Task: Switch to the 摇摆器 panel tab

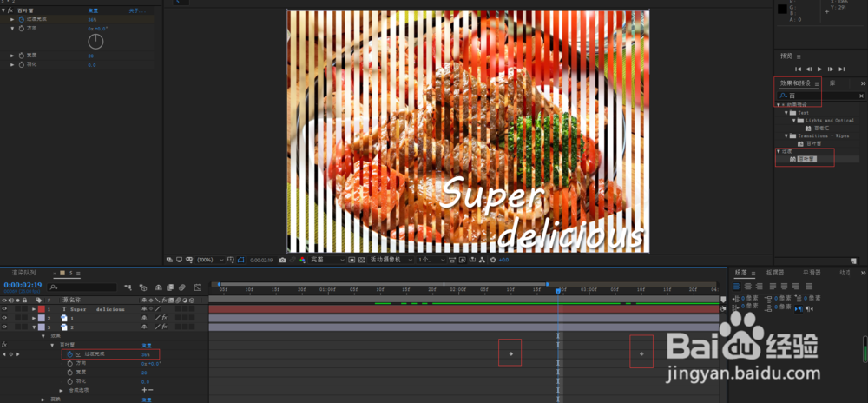Action: point(775,273)
